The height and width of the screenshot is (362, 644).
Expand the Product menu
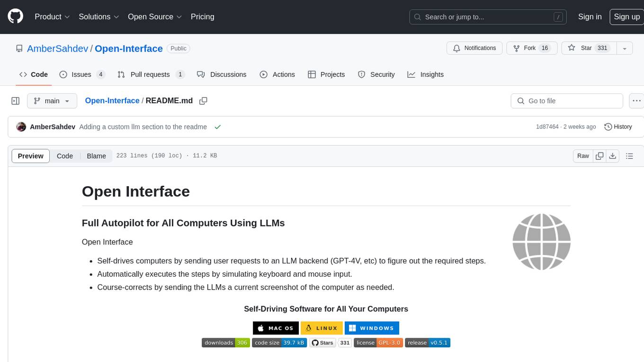click(52, 17)
